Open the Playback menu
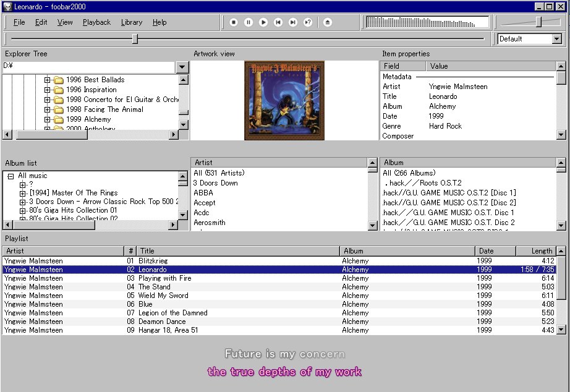The height and width of the screenshot is (392, 570). (x=96, y=22)
